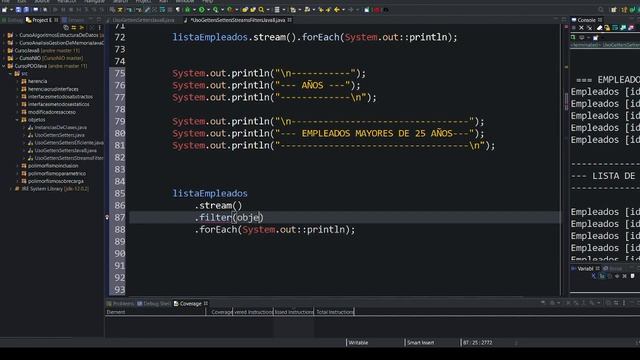Toggle Link with Editor in Project Explorer
The image size is (640, 360).
(x=74, y=28)
